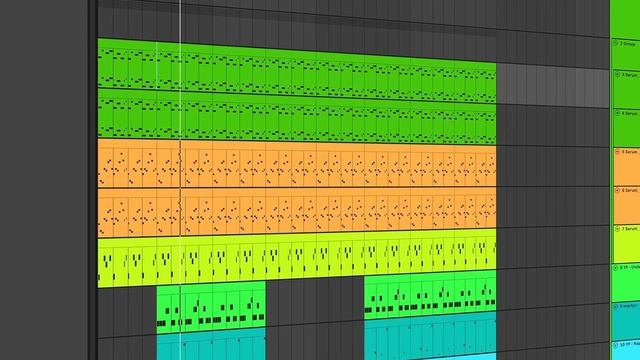The height and width of the screenshot is (360, 640).
Task: Select the second teal clip on track 9
Action: click(430, 337)
